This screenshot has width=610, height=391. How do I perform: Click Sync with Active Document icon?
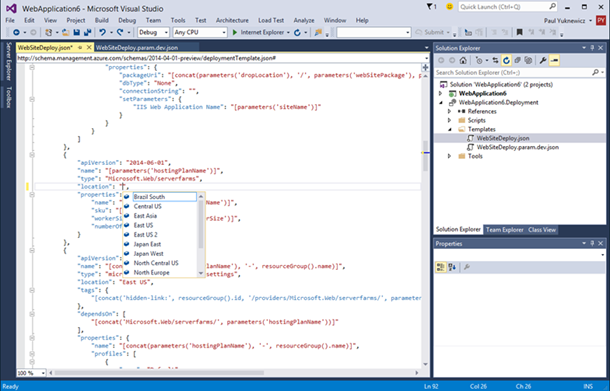pos(495,60)
